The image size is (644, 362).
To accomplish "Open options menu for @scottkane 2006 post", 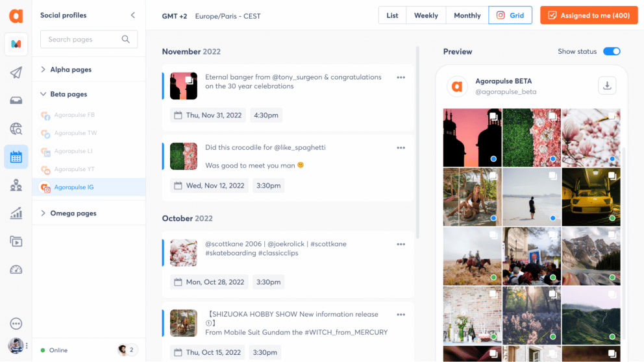I will (401, 244).
